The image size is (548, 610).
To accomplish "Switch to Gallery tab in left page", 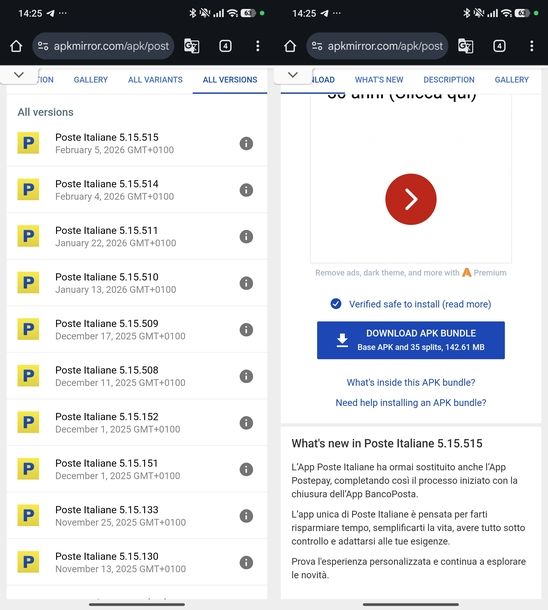I will tap(91, 80).
